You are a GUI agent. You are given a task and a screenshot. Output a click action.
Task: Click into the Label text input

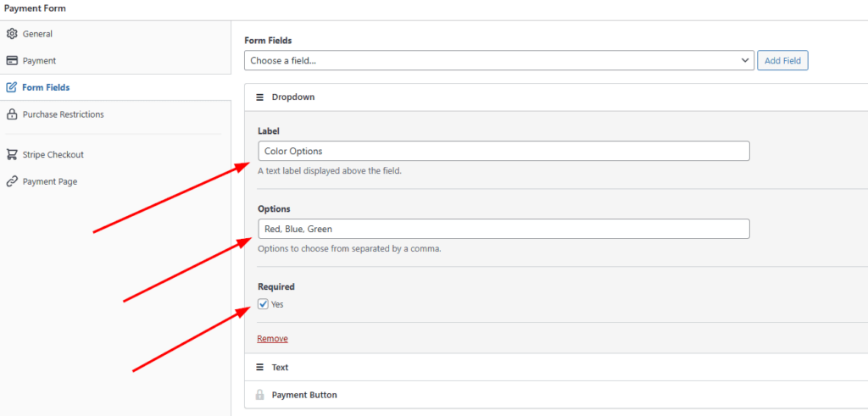click(504, 151)
